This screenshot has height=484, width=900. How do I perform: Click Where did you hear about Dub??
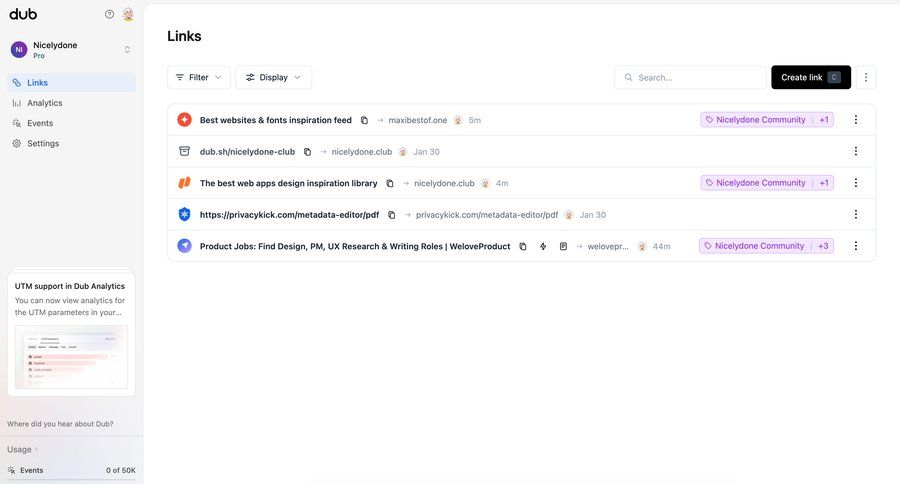coord(60,424)
